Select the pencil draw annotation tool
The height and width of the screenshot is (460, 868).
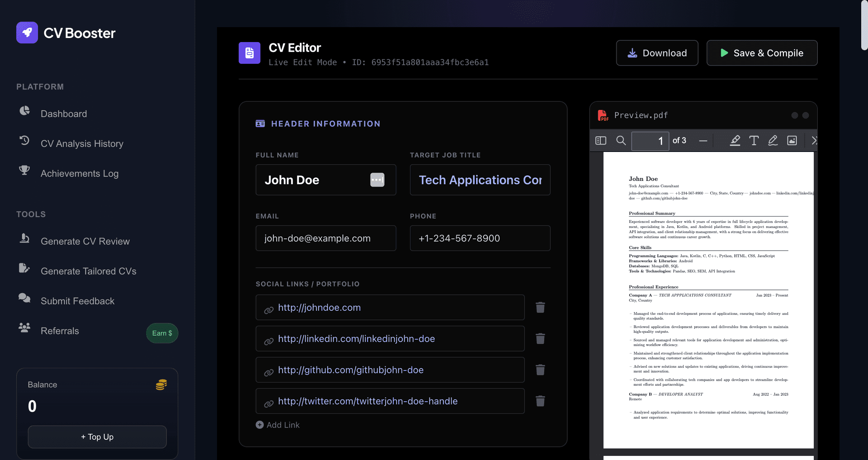click(x=773, y=141)
